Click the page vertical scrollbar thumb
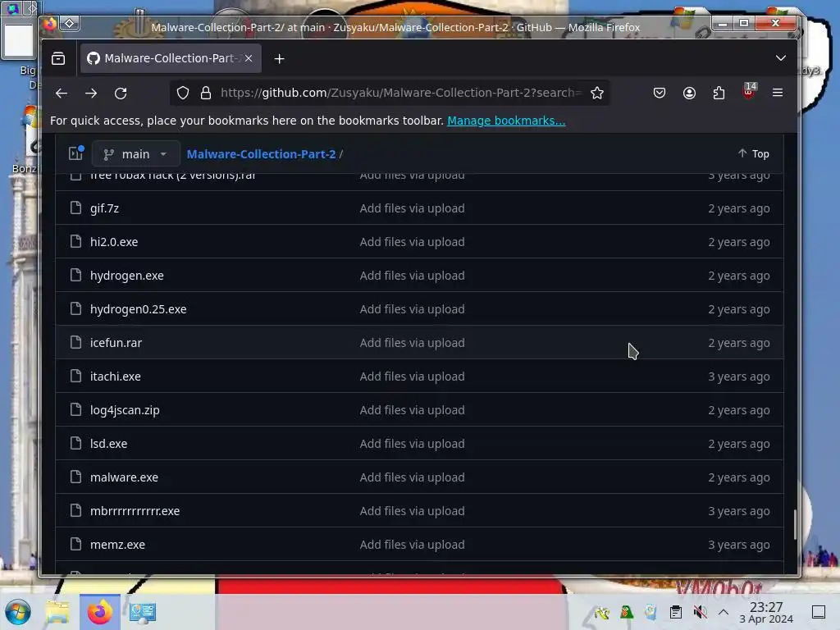This screenshot has width=840, height=630. pos(795,525)
